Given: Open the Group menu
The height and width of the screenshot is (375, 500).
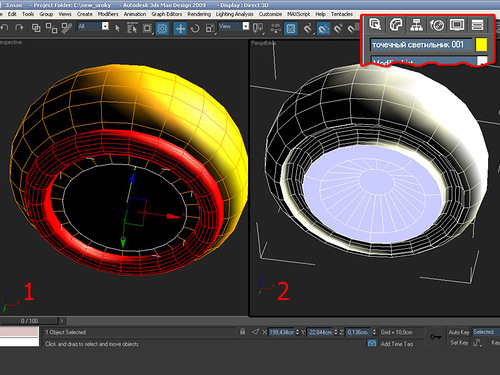Looking at the screenshot, I should click(46, 14).
